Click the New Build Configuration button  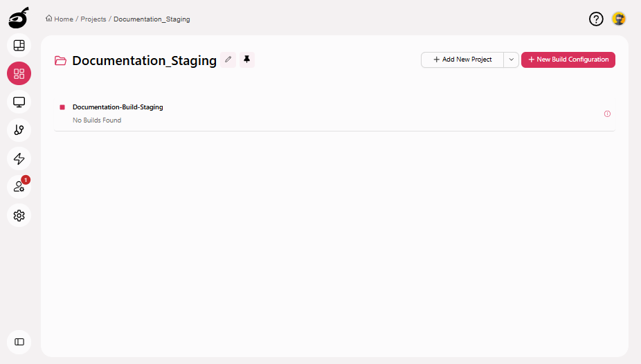pos(568,60)
